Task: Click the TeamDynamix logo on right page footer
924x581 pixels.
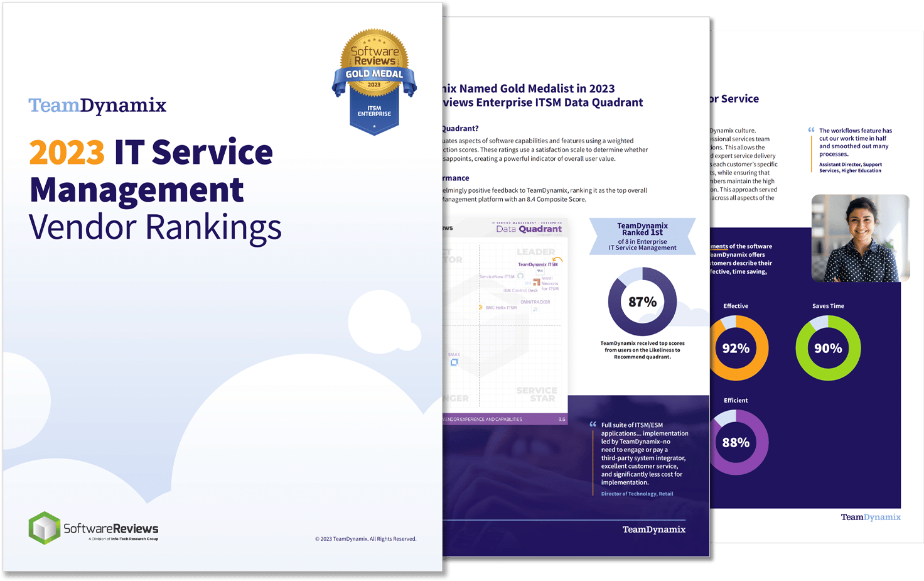Action: [x=871, y=517]
